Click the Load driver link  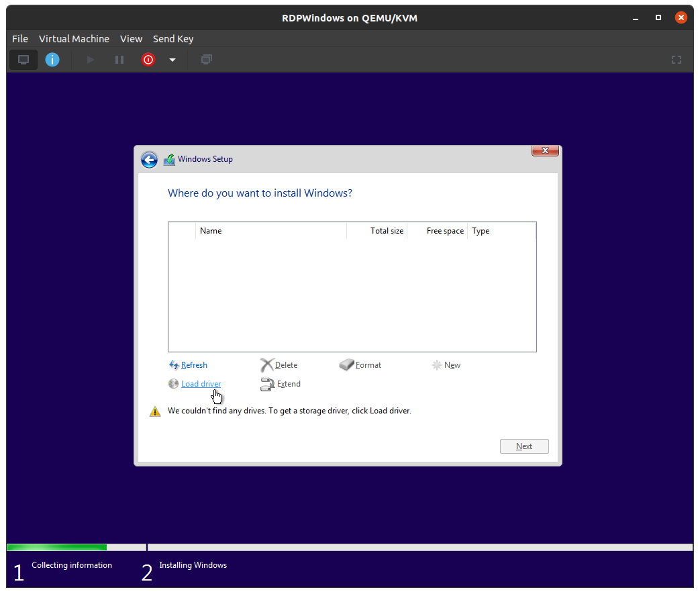pyautogui.click(x=201, y=384)
